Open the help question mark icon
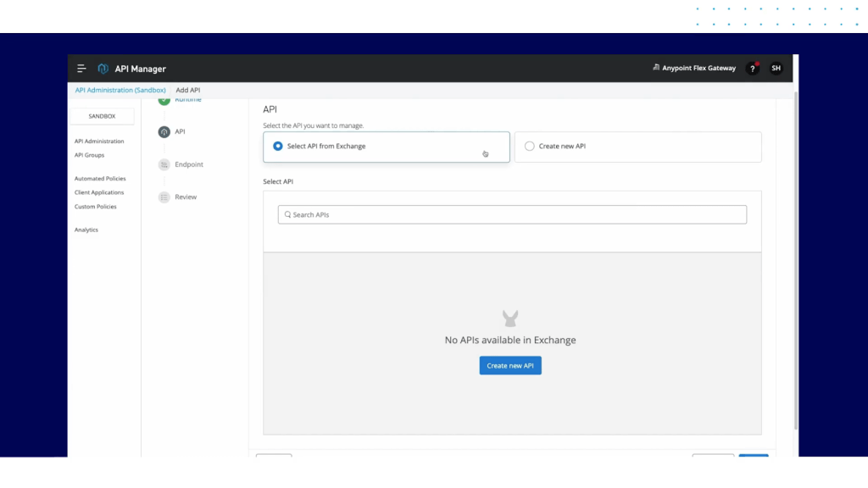 coord(752,69)
